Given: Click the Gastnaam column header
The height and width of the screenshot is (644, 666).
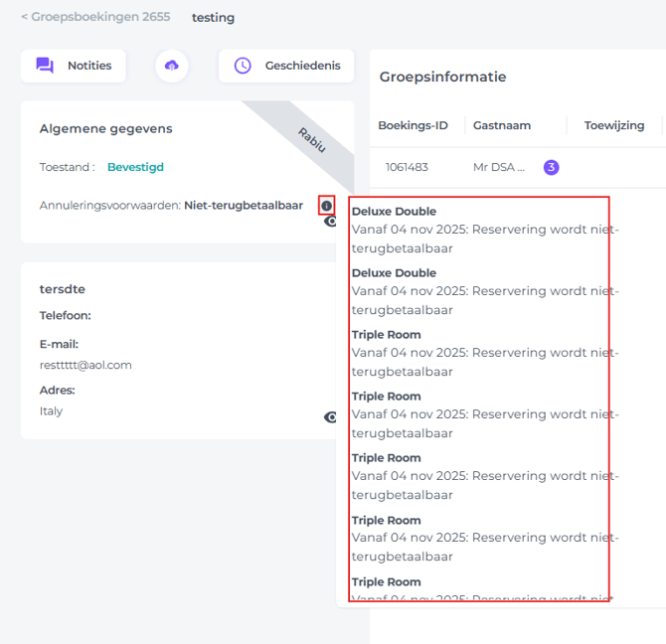Looking at the screenshot, I should 501,125.
